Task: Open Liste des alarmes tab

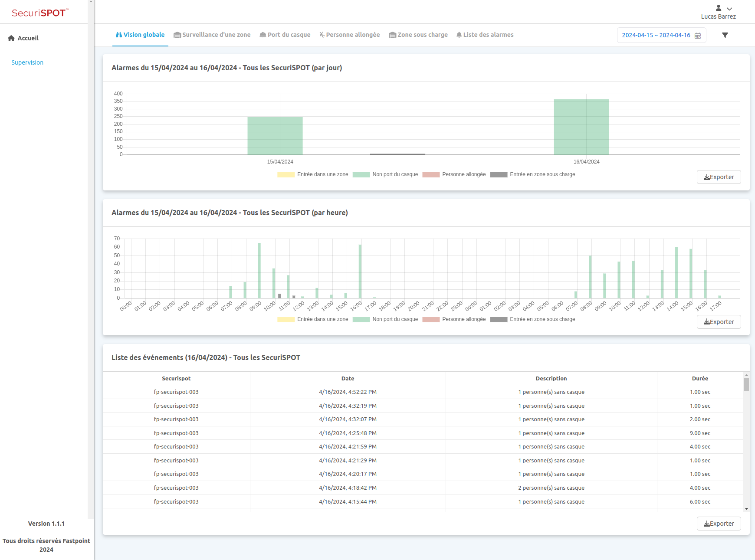Action: (485, 35)
